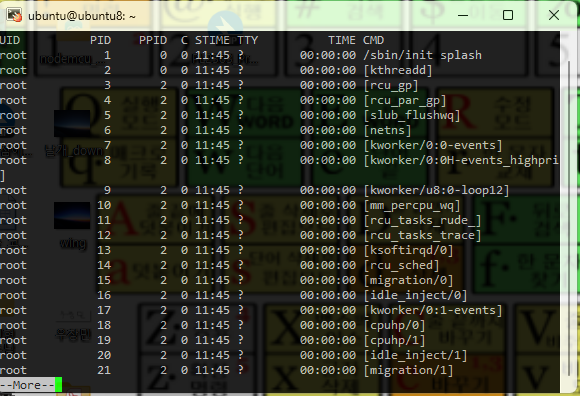Click the ubuntu@ubuntu8 window title text
Screen dimensions: 580x396
pyautogui.click(x=82, y=16)
